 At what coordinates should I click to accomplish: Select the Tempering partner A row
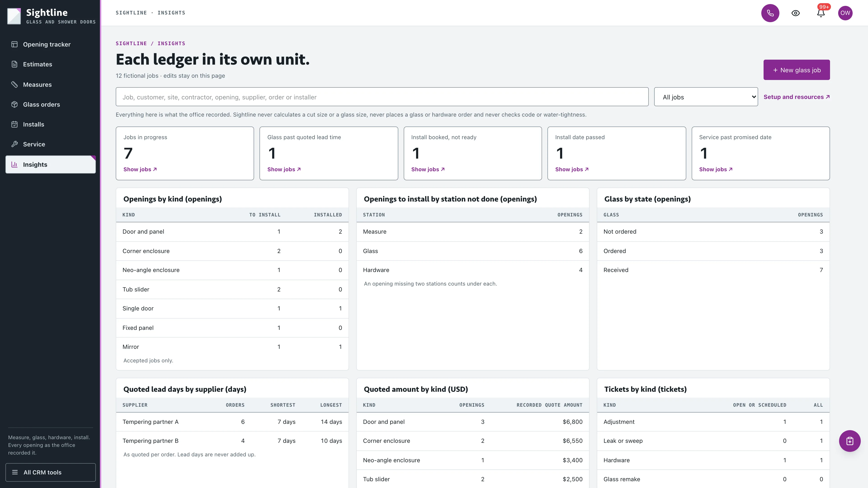pyautogui.click(x=232, y=422)
